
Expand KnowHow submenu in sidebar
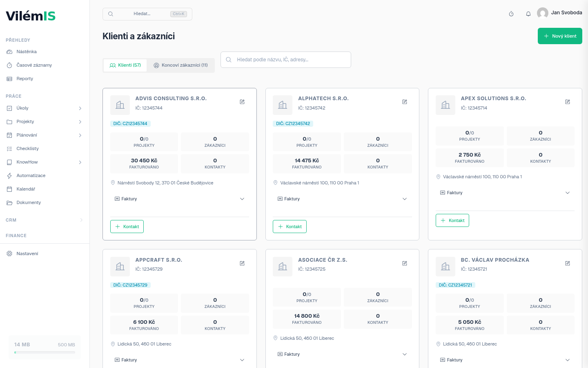80,162
